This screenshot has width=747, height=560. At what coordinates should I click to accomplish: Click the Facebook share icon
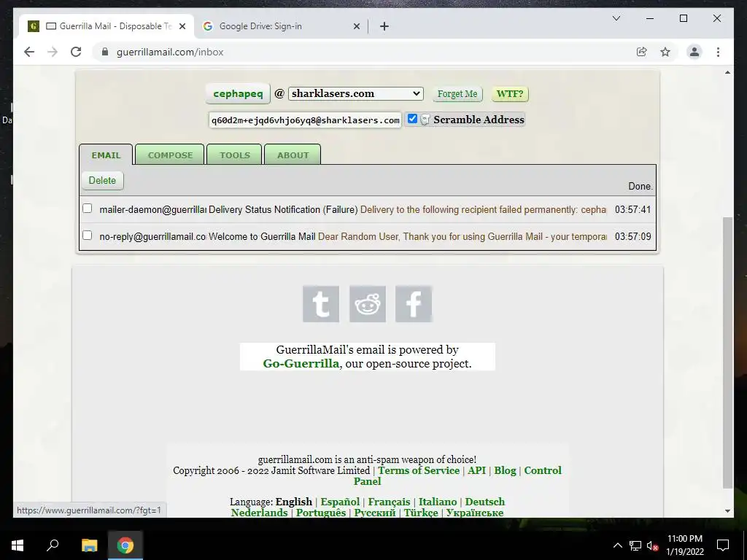pos(414,304)
